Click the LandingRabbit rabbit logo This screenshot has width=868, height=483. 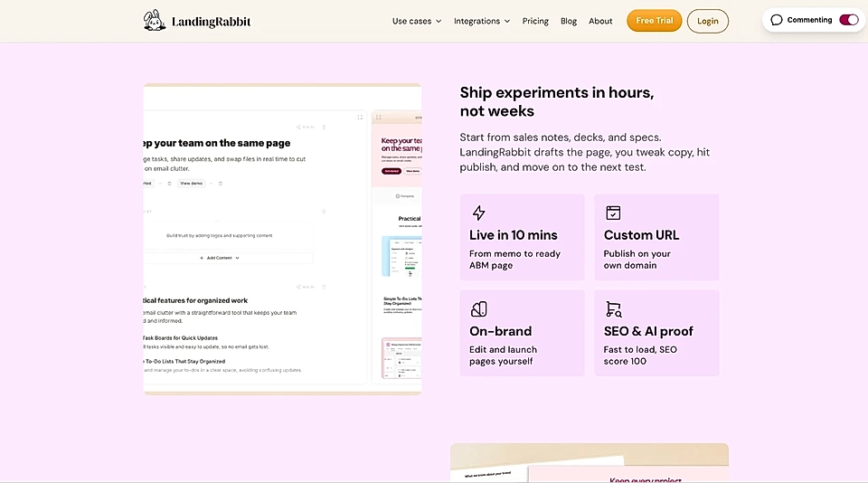click(x=155, y=20)
